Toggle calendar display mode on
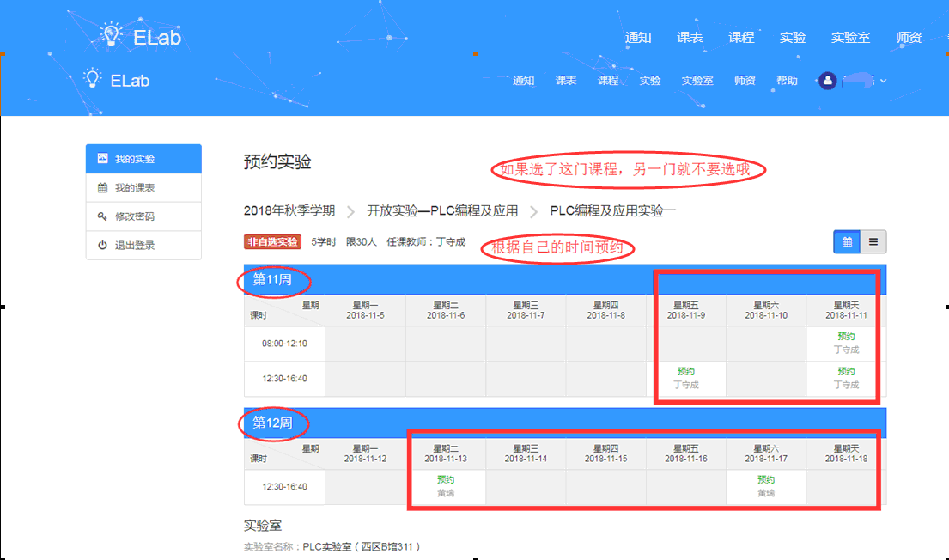 847,241
